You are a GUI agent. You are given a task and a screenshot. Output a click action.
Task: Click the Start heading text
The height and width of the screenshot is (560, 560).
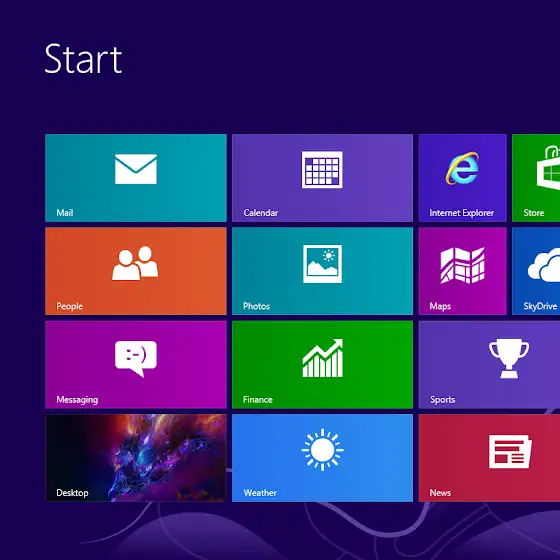tap(83, 59)
